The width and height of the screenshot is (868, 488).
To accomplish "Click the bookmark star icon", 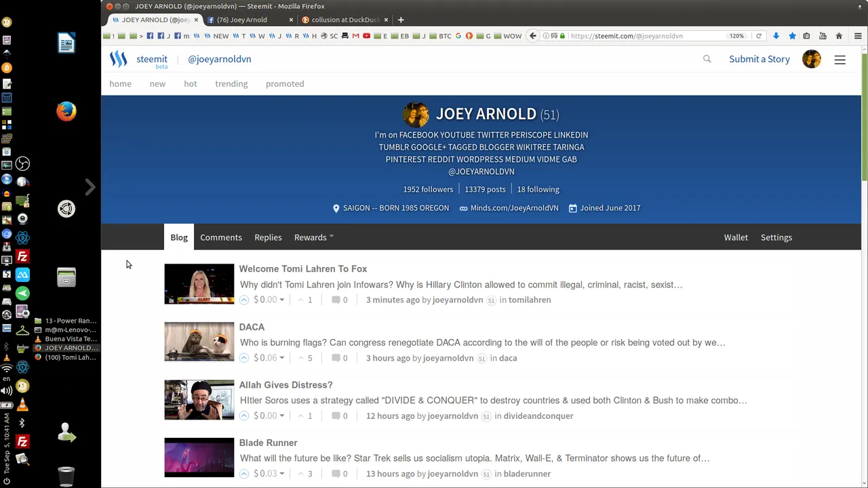I will coord(792,36).
